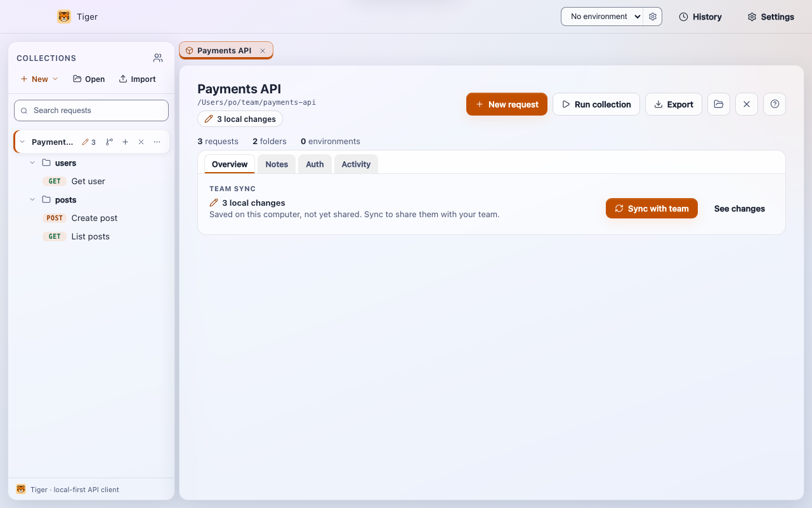This screenshot has width=812, height=508.
Task: Click the POST badge for Create post
Action: [55, 218]
